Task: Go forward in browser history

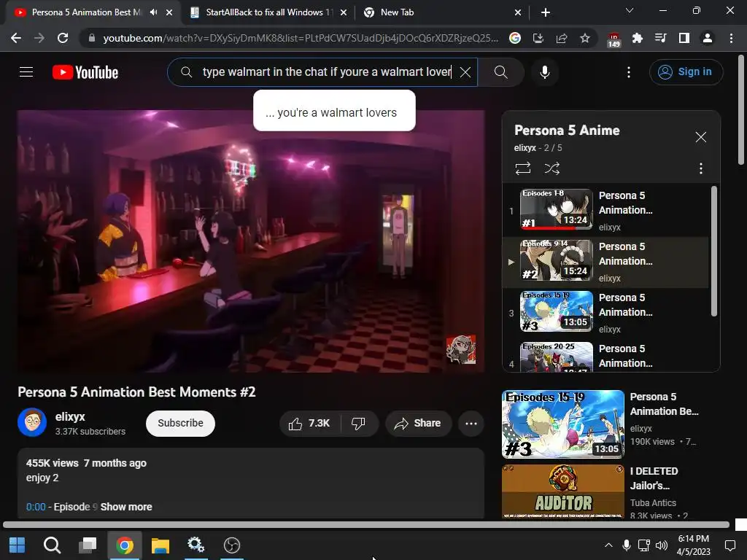Action: [x=39, y=38]
